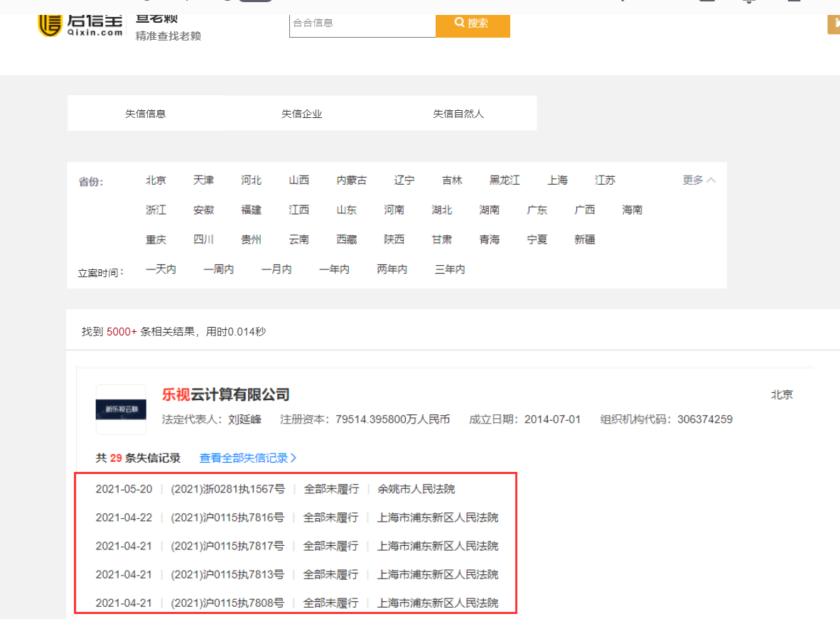
Task: Filter by province 河北
Action: (252, 180)
